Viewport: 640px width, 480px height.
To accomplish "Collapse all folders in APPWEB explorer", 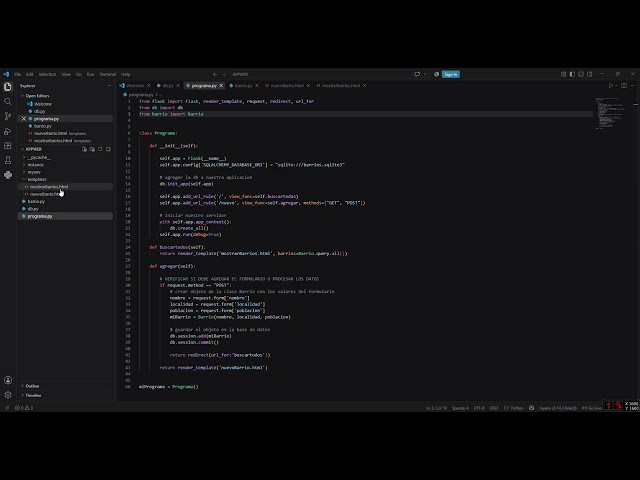I will (x=108, y=149).
